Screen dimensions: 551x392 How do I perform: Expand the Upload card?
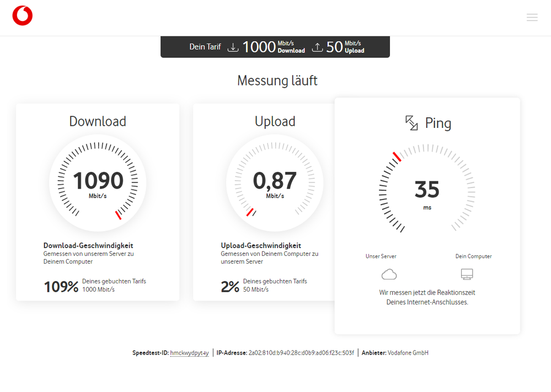pyautogui.click(x=275, y=201)
